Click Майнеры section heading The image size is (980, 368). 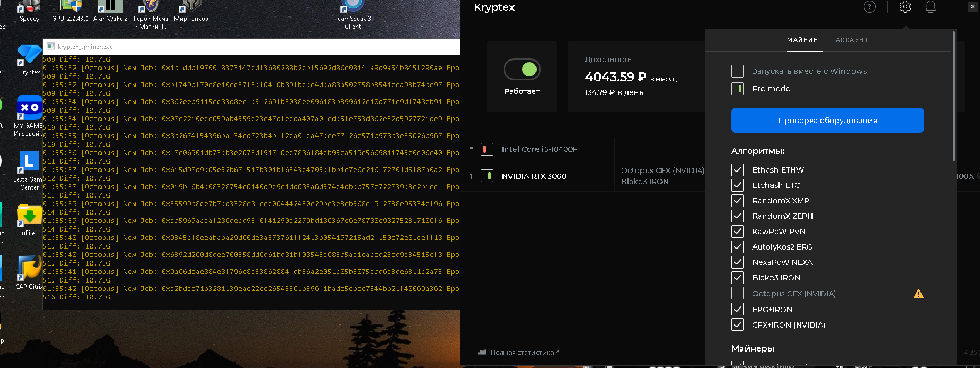coord(753,349)
